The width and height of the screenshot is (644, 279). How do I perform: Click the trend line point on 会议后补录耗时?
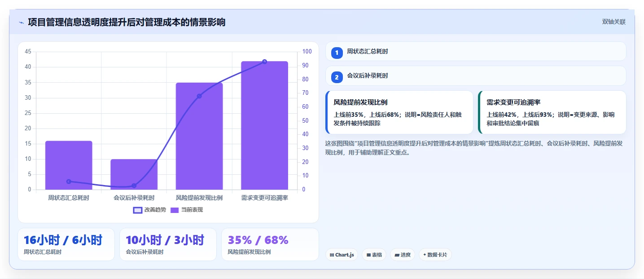click(x=134, y=186)
